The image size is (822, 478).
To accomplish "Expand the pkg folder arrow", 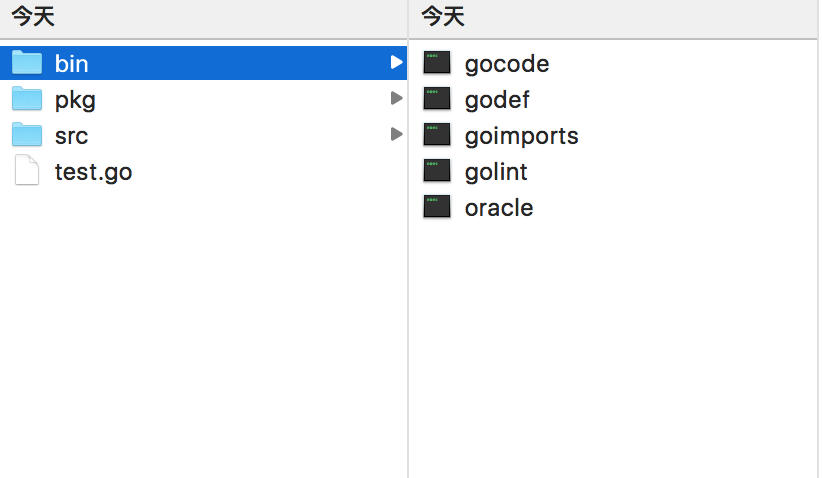I will pyautogui.click(x=396, y=98).
